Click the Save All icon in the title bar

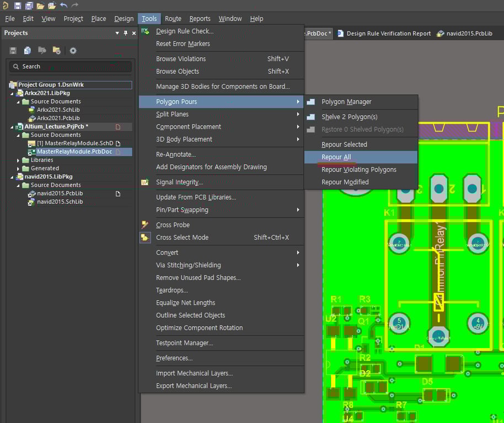point(29,6)
